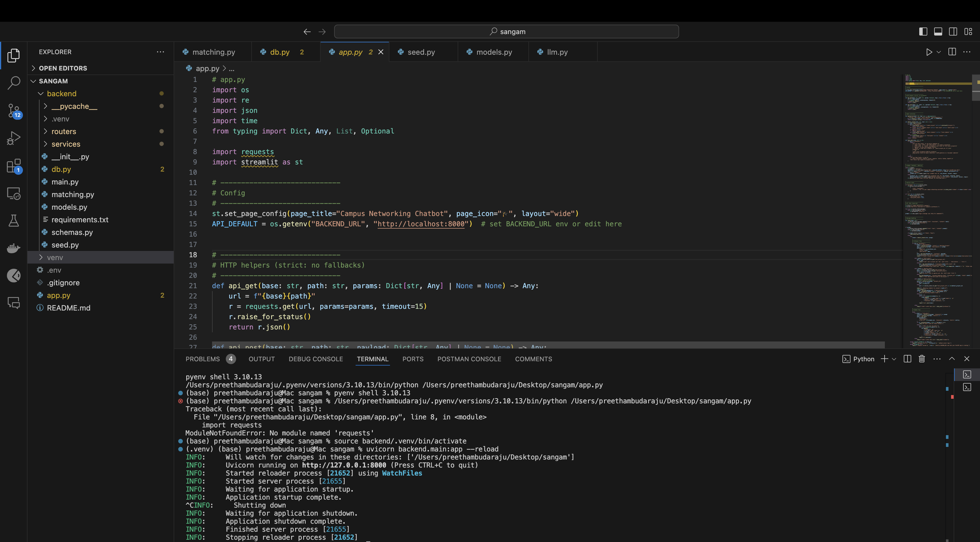This screenshot has height=542, width=980.
Task: Open the Search view
Action: pos(14,83)
